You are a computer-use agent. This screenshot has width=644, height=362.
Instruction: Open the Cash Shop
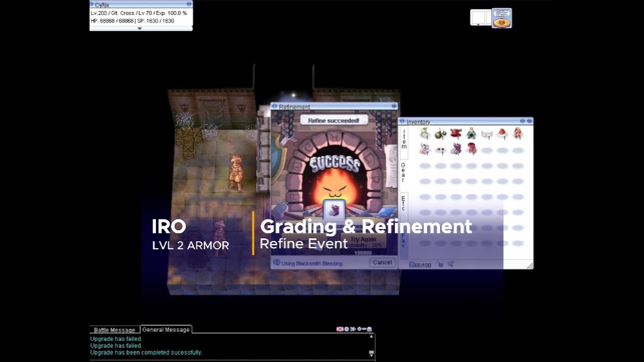tap(502, 18)
